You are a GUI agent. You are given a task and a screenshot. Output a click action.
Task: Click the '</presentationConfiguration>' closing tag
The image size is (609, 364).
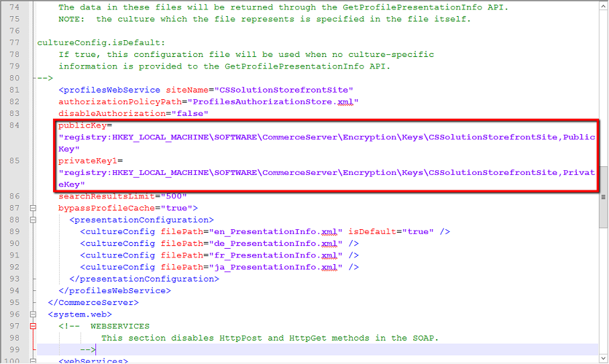point(144,279)
